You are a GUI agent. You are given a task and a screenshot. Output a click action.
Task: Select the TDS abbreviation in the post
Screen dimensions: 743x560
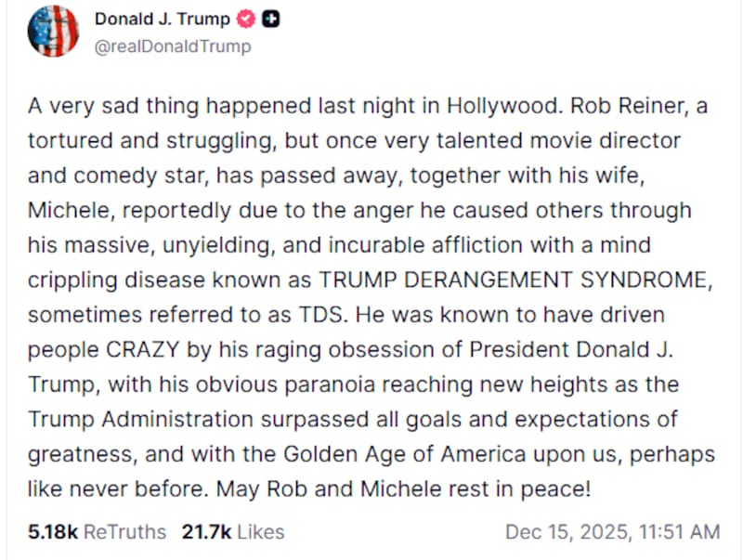[x=320, y=315]
